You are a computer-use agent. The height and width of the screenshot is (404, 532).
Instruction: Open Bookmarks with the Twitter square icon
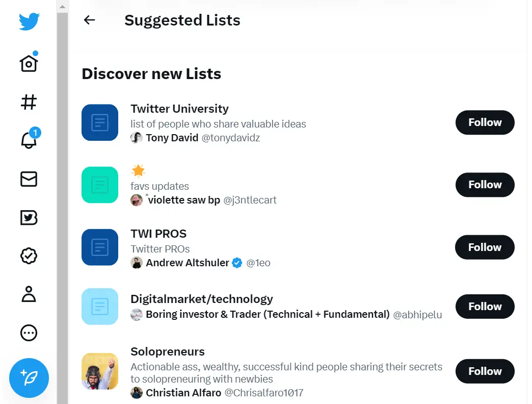29,218
